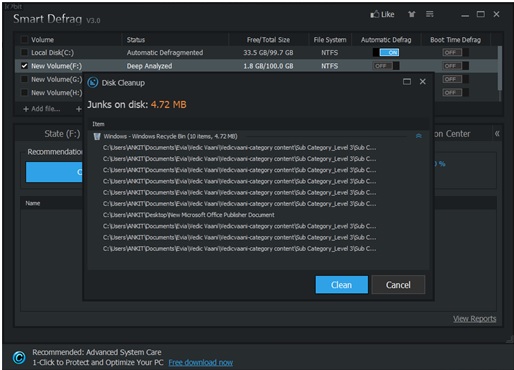The image size is (514, 370).
Task: Select the Local Disk(C:) row name
Action: (52, 52)
